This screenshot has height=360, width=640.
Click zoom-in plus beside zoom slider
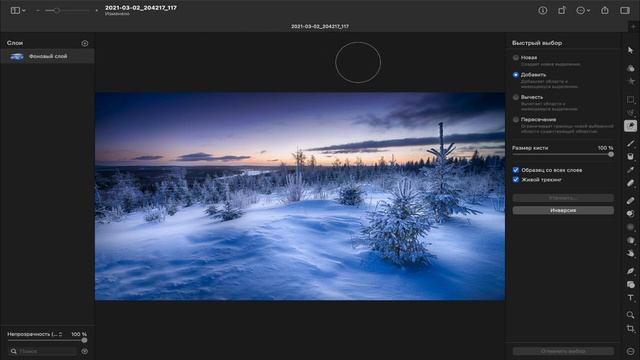pos(97,11)
